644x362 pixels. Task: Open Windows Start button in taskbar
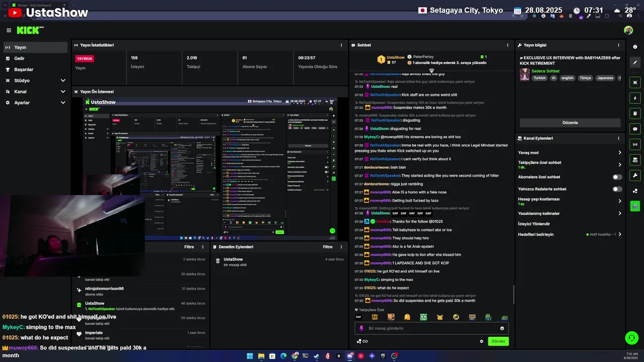(x=250, y=356)
